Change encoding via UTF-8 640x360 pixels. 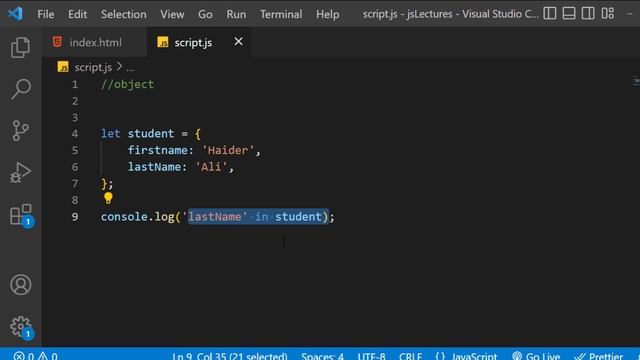[371, 356]
